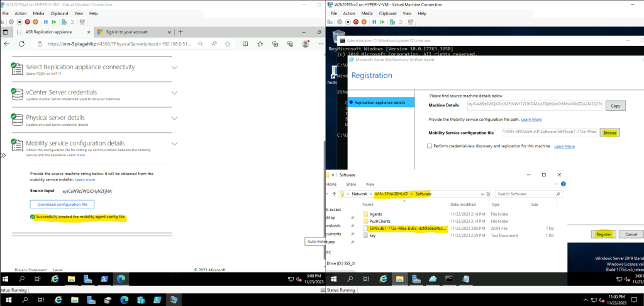
Task: Pause the W2k2019Apl virtual machine
Action: [x=45, y=22]
